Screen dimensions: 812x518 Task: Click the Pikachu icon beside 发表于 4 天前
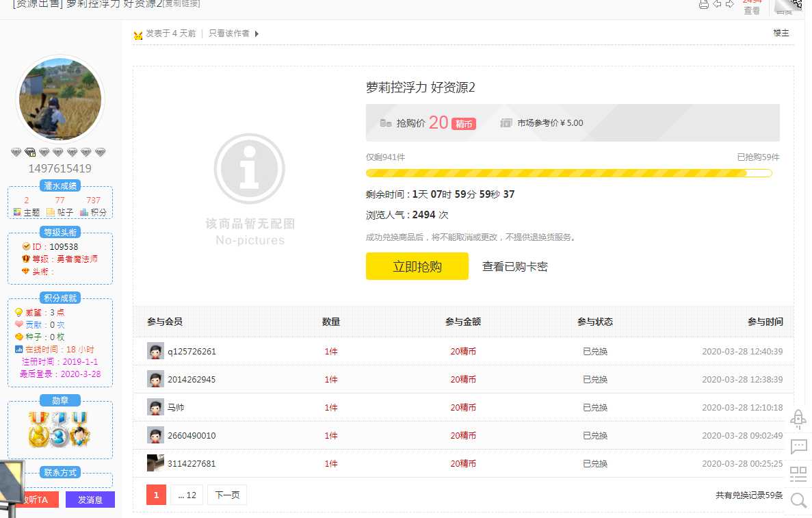point(137,35)
